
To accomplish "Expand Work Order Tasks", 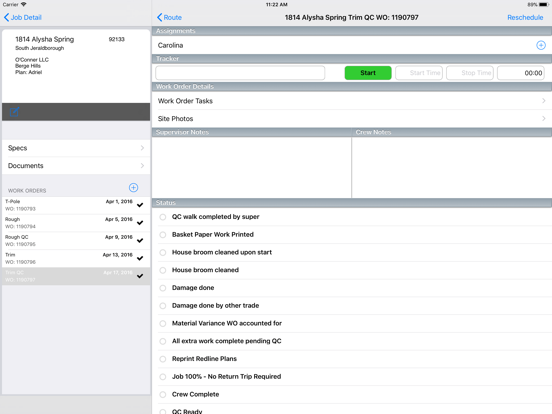I will click(352, 101).
